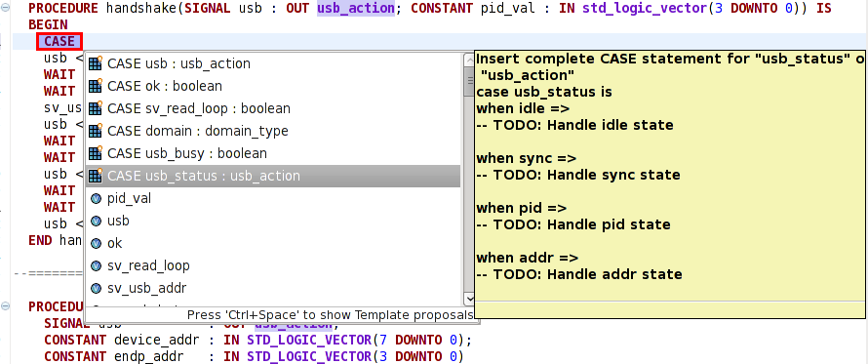Click 'TODO: Handle addr state' comment in preview
The image size is (868, 364).
click(587, 274)
